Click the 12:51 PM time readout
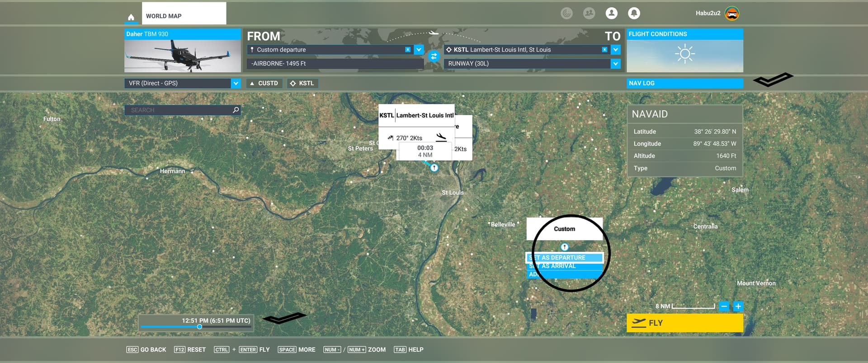Screen dimensions: 868x363 pyautogui.click(x=216, y=321)
